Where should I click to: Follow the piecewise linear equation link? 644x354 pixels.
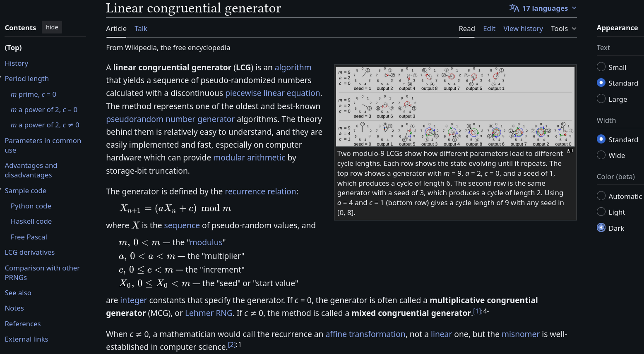tap(272, 93)
